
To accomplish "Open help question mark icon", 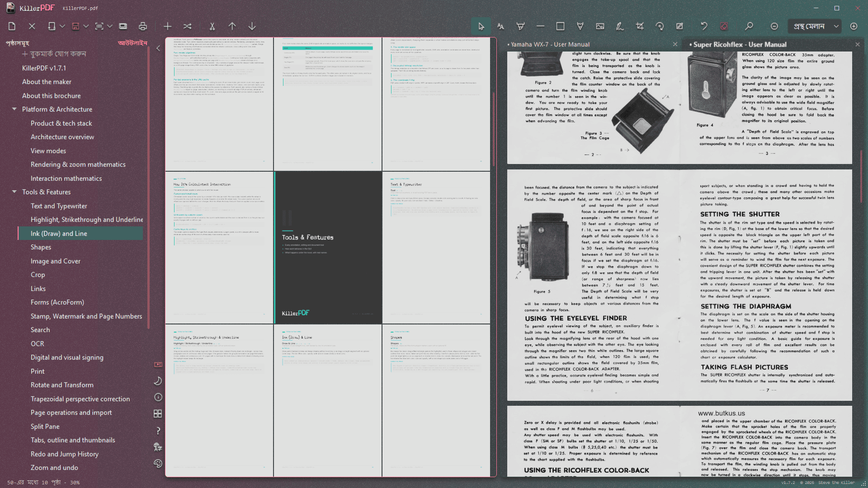I will click(x=158, y=430).
